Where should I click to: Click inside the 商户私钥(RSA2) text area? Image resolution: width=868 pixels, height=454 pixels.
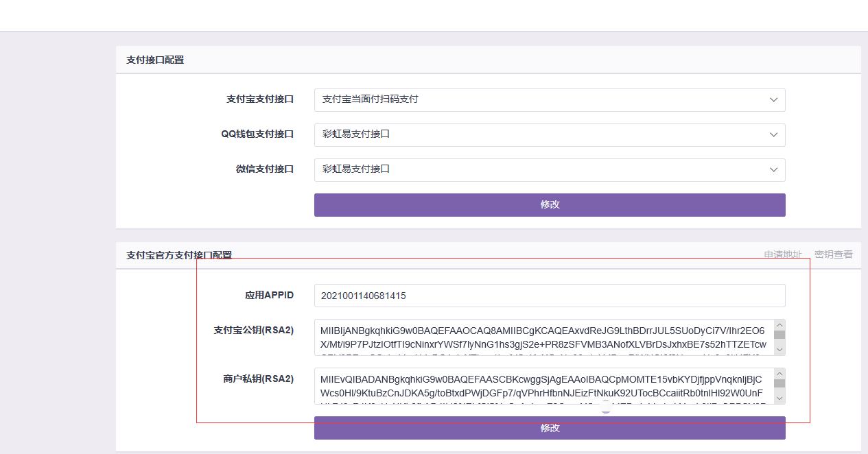542,386
